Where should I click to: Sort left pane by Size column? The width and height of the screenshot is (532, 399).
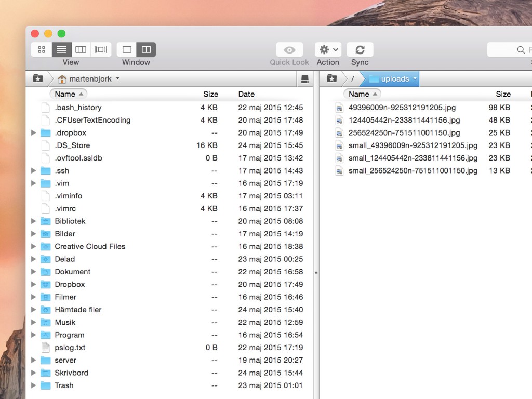(x=210, y=94)
